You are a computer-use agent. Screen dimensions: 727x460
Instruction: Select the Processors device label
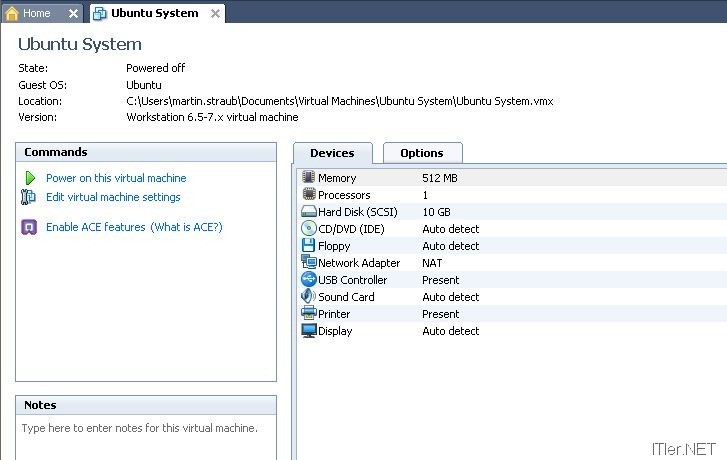(344, 195)
